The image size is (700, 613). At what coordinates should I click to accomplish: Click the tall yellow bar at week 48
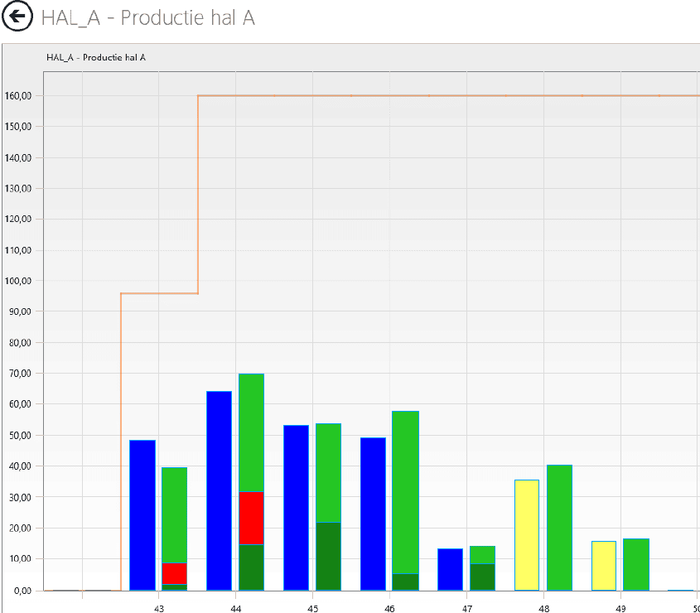tap(527, 534)
